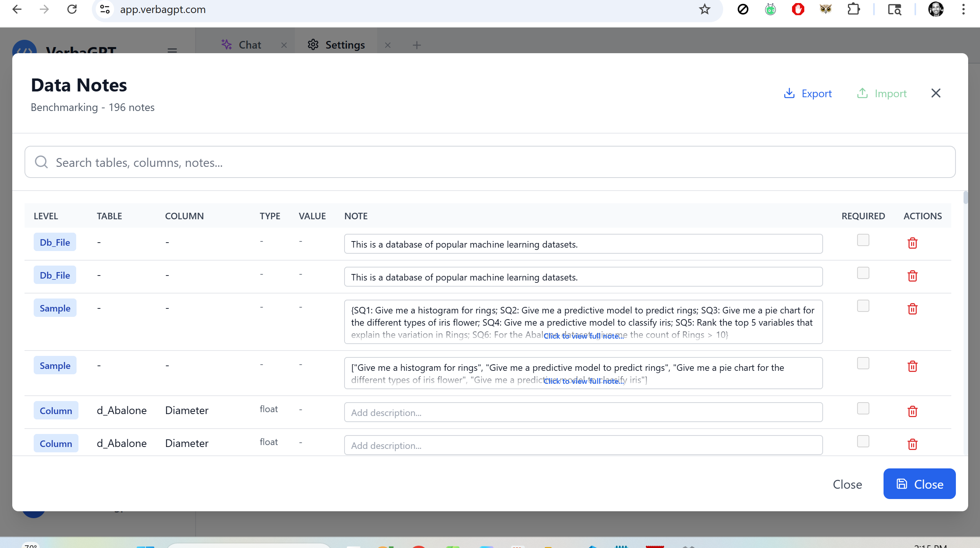
Task: Delete the d_Abalone Diameter column note
Action: point(913,411)
